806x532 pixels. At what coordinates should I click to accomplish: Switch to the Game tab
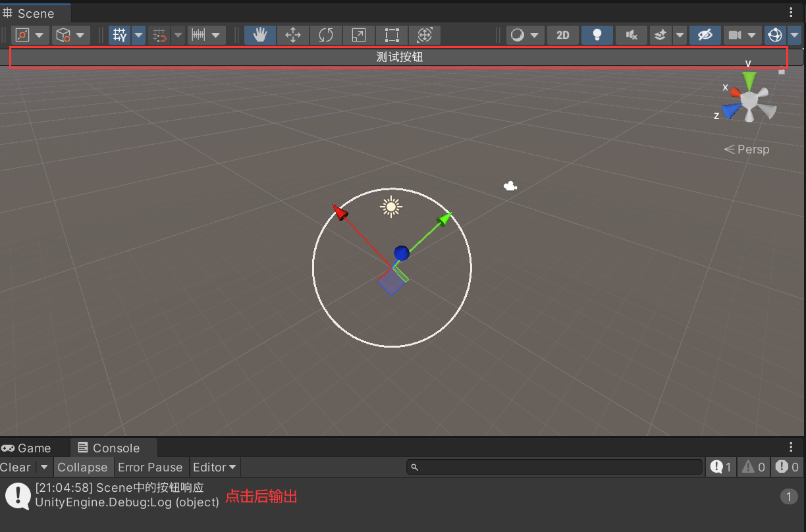click(27, 448)
